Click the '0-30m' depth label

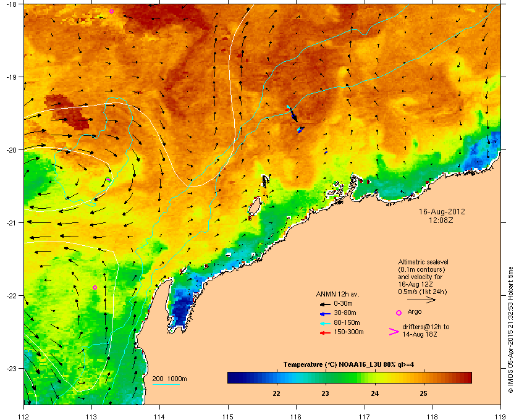[x=344, y=303]
